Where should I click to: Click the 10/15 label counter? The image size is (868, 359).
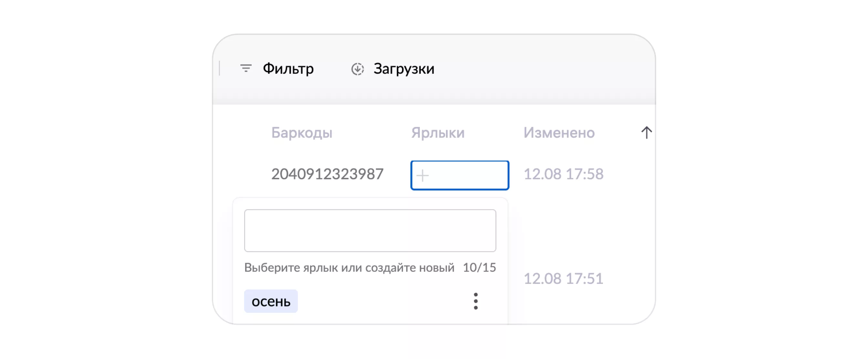(x=479, y=267)
